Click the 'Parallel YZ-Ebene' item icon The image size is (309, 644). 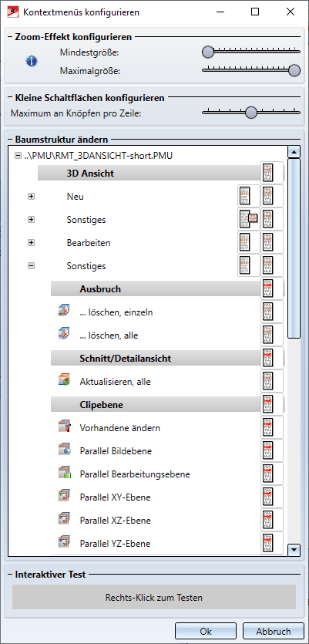point(65,543)
